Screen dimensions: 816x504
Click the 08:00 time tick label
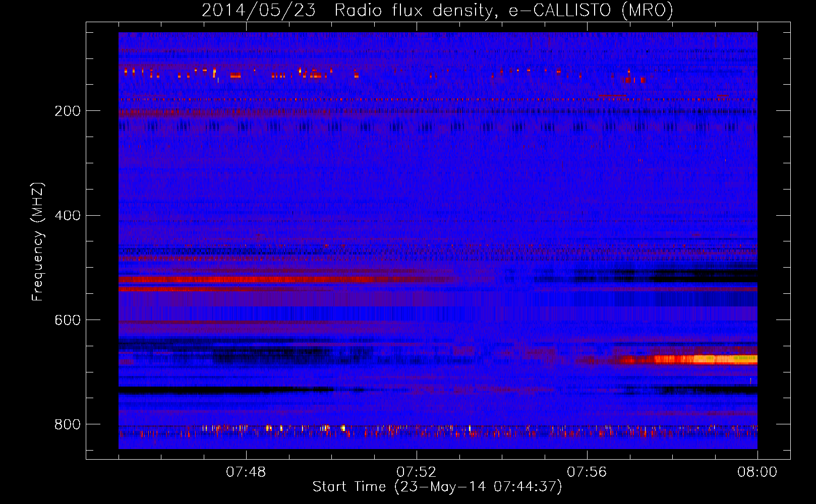tap(757, 472)
